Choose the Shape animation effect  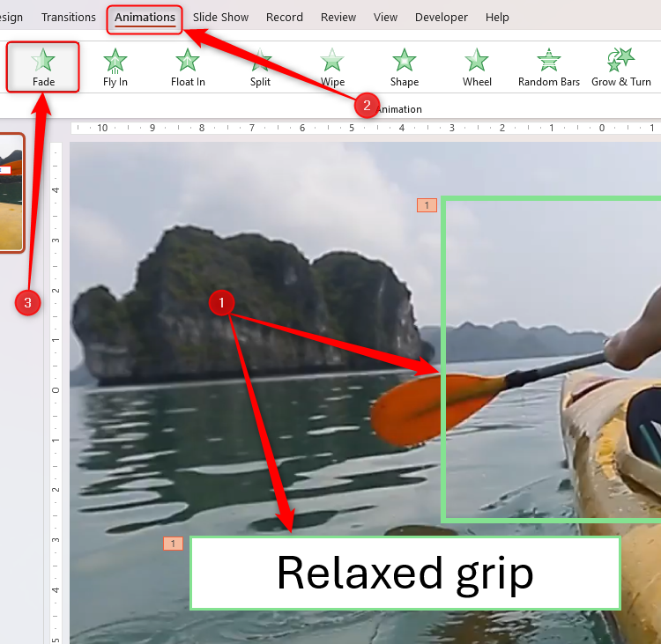pyautogui.click(x=405, y=67)
